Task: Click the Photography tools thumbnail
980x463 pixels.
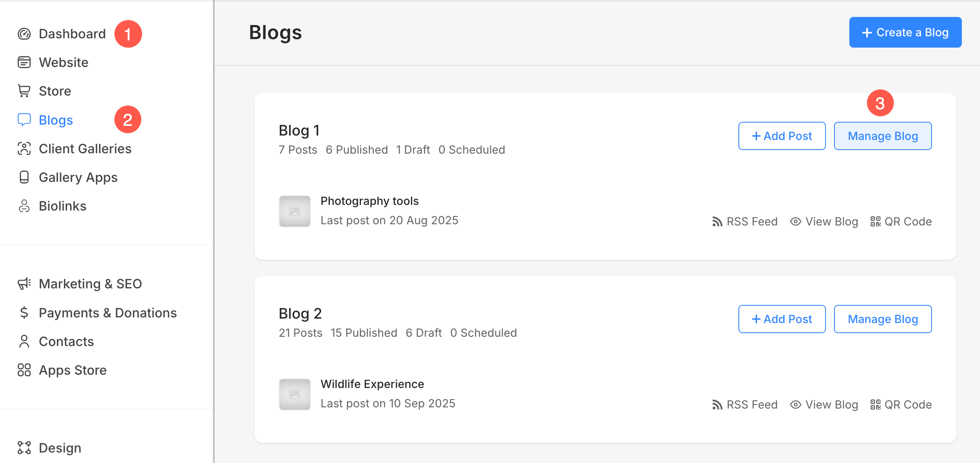Action: [x=295, y=211]
